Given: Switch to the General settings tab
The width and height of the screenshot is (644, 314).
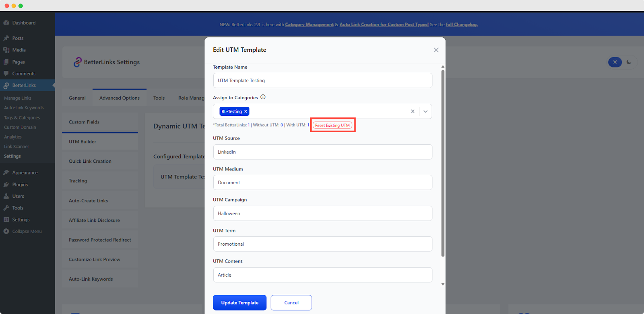Looking at the screenshot, I should [x=77, y=98].
